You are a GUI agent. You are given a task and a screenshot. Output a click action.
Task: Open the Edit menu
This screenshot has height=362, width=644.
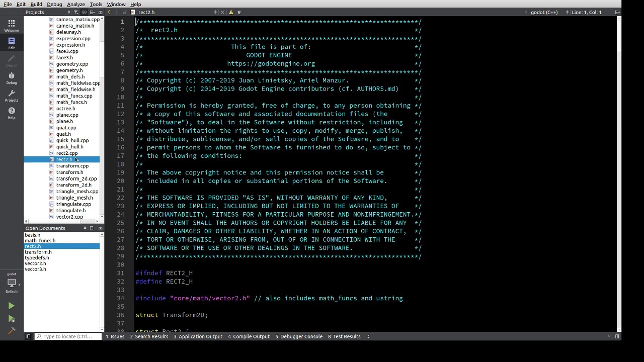coord(21,4)
